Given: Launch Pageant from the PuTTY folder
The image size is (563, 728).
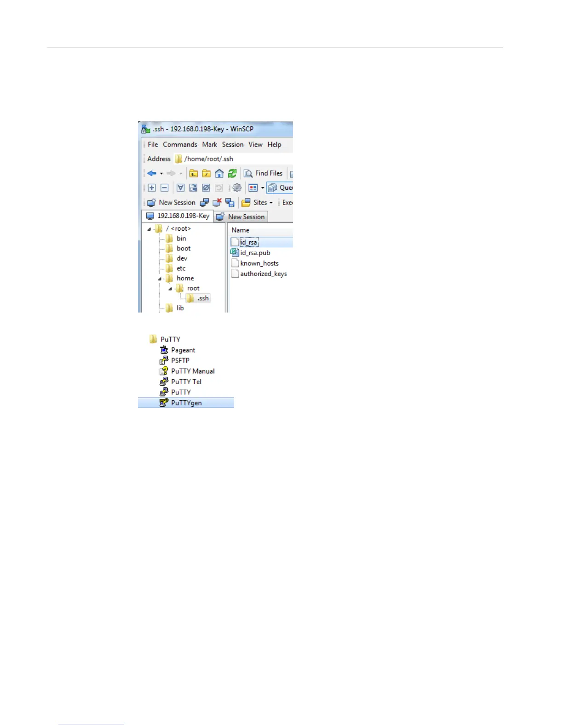Looking at the screenshot, I should click(178, 350).
